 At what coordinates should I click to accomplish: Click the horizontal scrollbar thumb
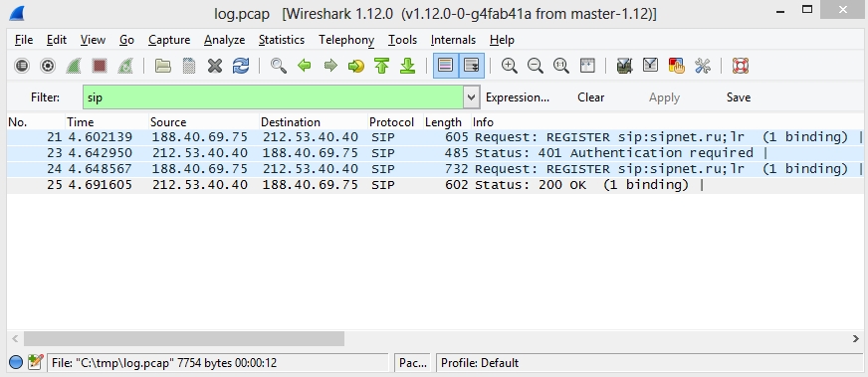pyautogui.click(x=184, y=338)
